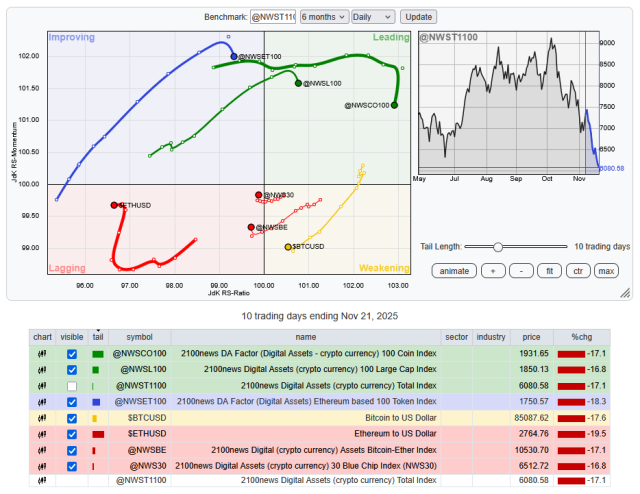This screenshot has height=494, width=640.
Task: Open chart icon for @NWSCO100 row
Action: pyautogui.click(x=44, y=354)
